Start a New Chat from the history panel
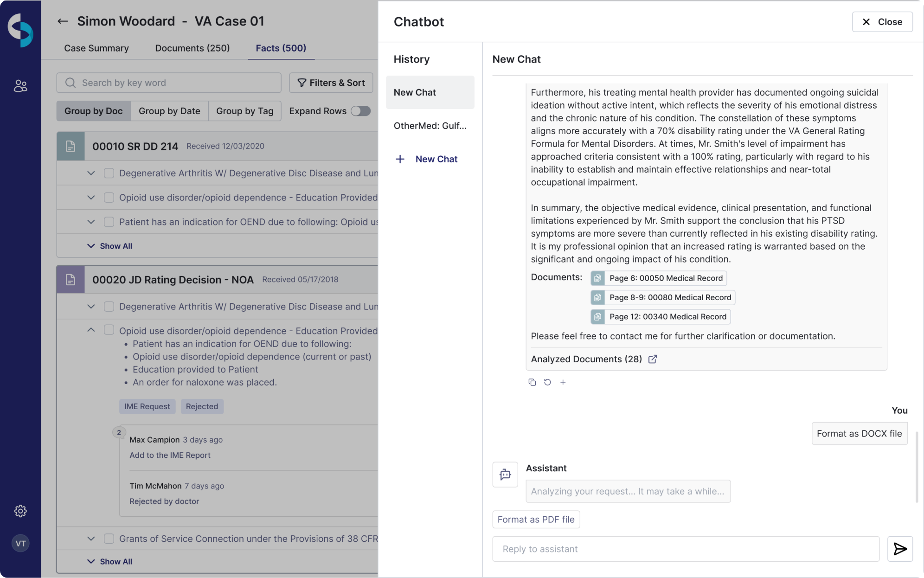 pyautogui.click(x=426, y=159)
